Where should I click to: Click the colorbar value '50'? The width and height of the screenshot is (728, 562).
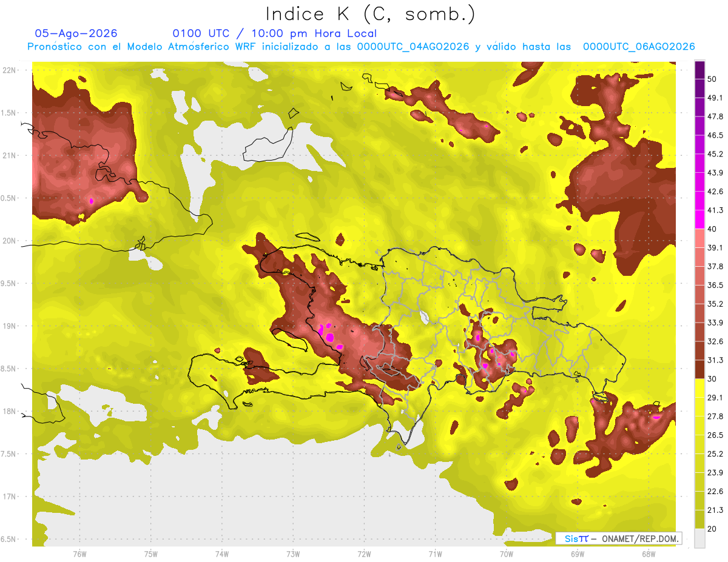(712, 79)
